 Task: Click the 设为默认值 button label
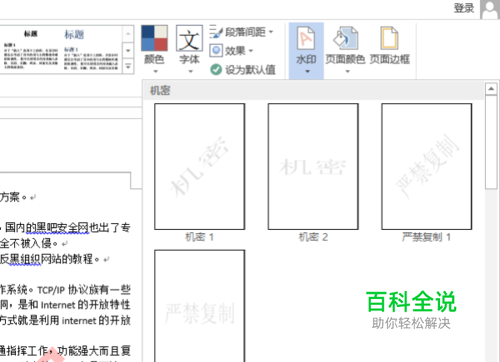click(x=250, y=70)
